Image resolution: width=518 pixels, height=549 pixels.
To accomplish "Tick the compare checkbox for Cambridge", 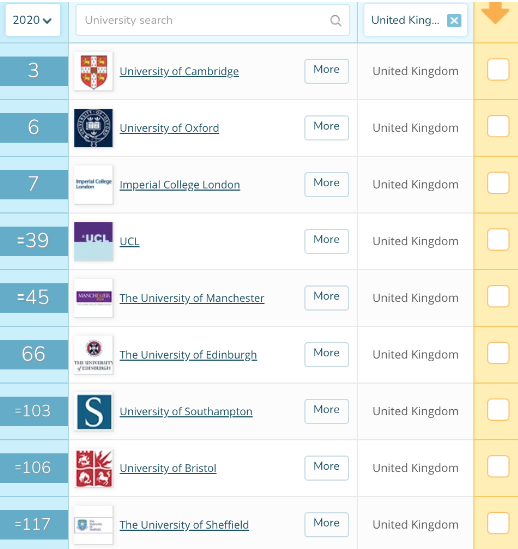I will click(498, 69).
